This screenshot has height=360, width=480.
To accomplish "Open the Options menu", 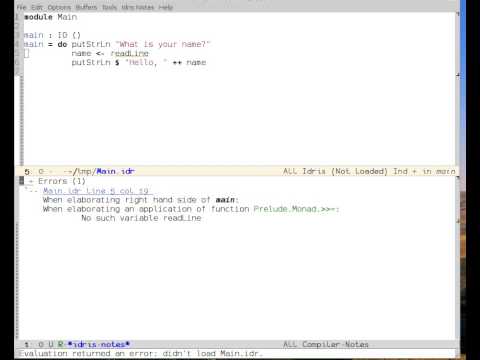I will [x=59, y=7].
